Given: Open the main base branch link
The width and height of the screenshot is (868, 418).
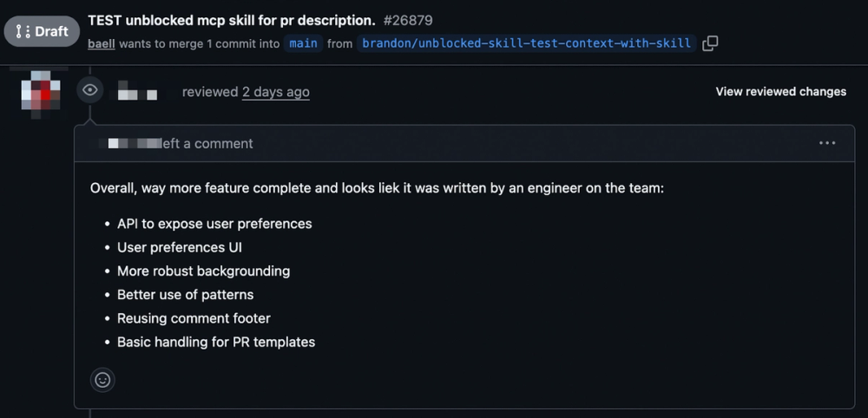Looking at the screenshot, I should tap(303, 43).
